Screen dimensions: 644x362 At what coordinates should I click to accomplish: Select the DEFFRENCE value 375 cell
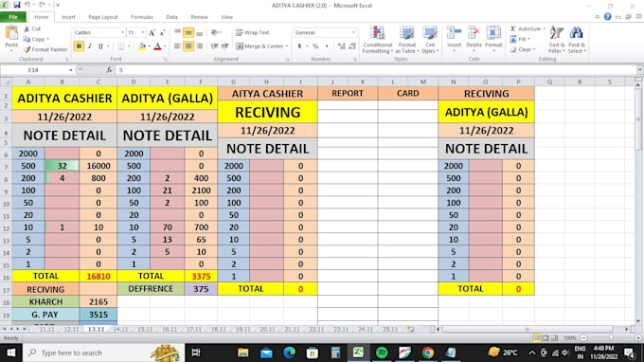coord(201,289)
